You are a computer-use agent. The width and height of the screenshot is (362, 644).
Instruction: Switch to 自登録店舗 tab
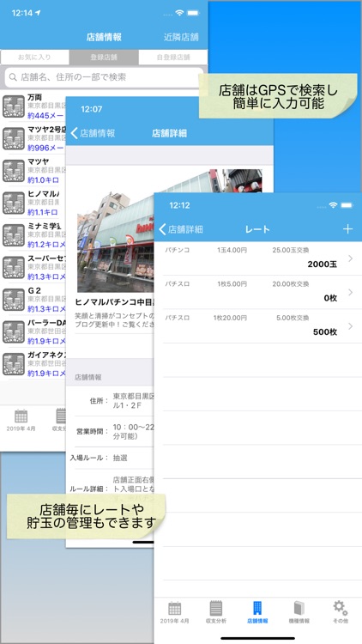tap(173, 58)
